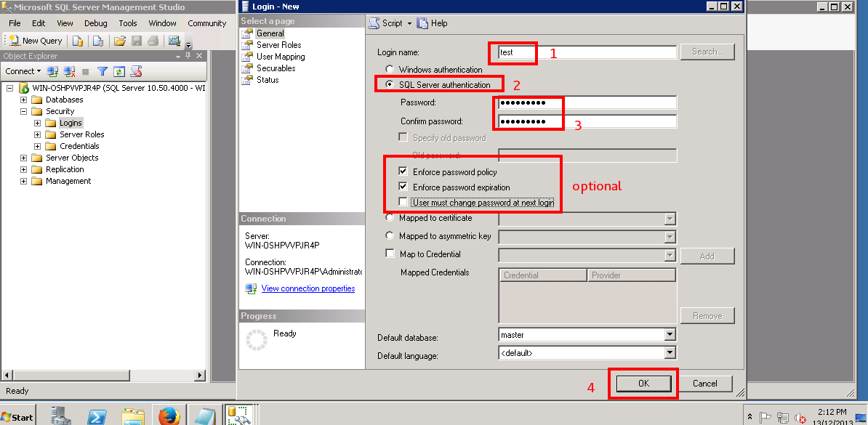Select SQL Server authentication radio button
This screenshot has height=425, width=868.
pyautogui.click(x=390, y=85)
